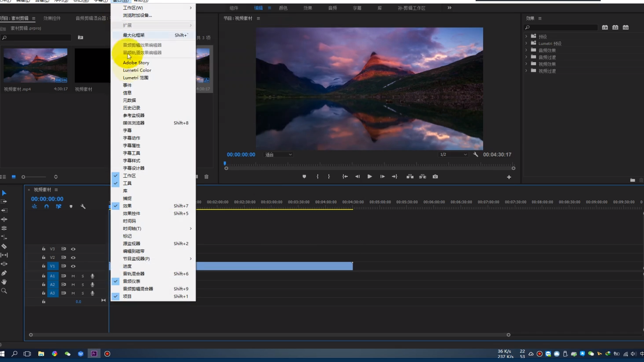The image size is (644, 362).
Task: Open the 1/2 playback resolution dropdown
Action: pos(453,155)
